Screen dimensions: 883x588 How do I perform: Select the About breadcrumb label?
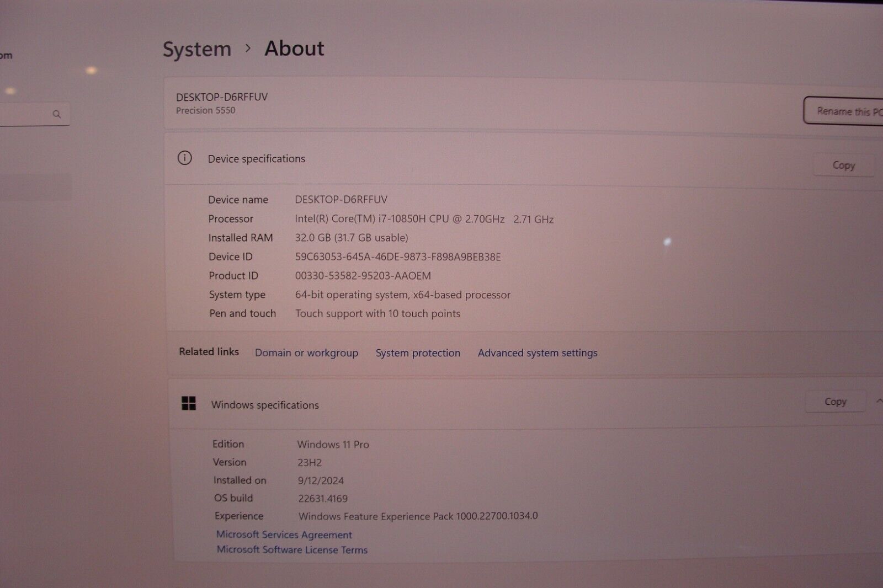coord(294,49)
